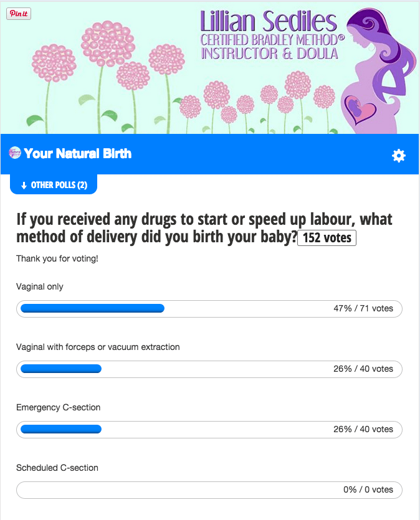Click the Vaginal only 47% result bar

[209, 308]
